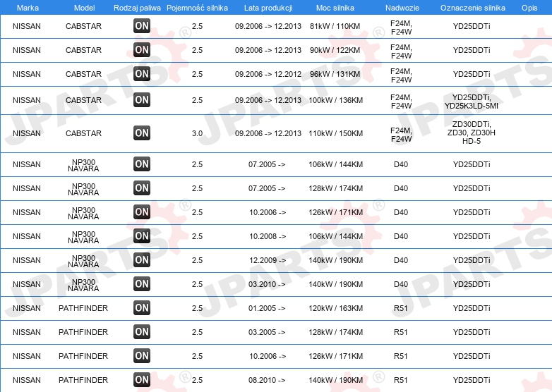Select the 81kW / 110KM power cell
The image size is (552, 392).
[x=335, y=26]
